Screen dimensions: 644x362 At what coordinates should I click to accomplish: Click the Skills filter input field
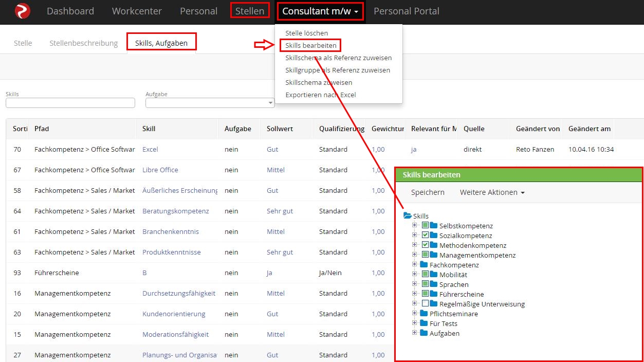[x=70, y=103]
